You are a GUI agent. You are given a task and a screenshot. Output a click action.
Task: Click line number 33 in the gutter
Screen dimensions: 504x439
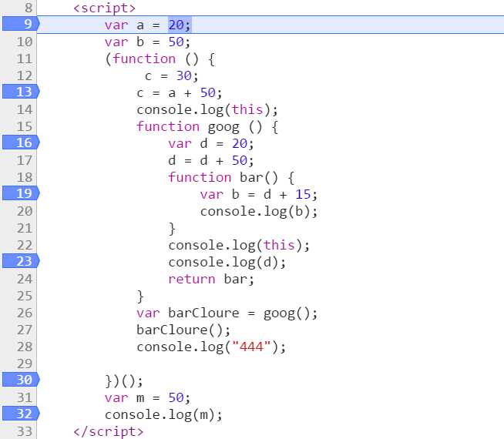click(x=25, y=431)
